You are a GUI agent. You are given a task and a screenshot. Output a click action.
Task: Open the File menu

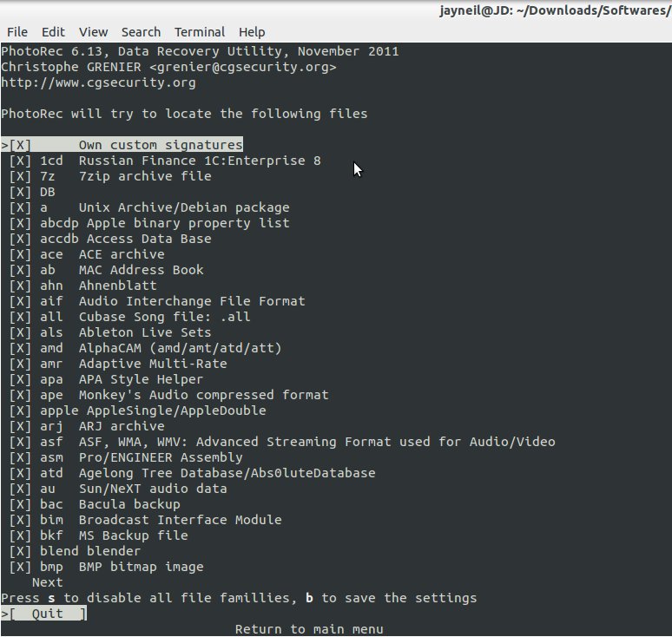point(16,32)
